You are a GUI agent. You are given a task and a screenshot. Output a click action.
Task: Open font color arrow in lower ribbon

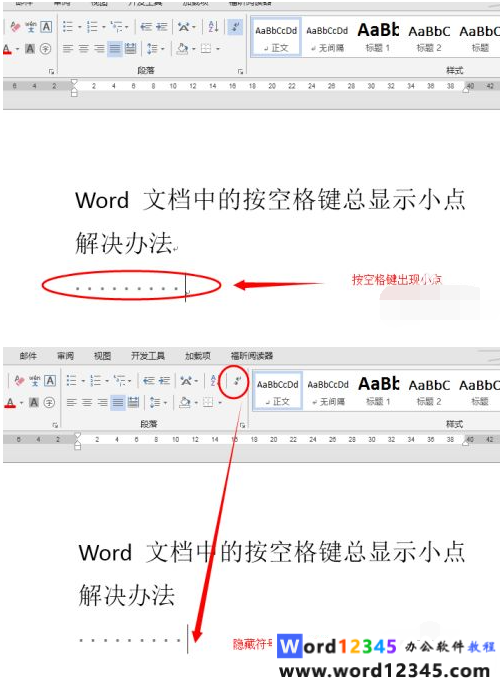[21, 403]
